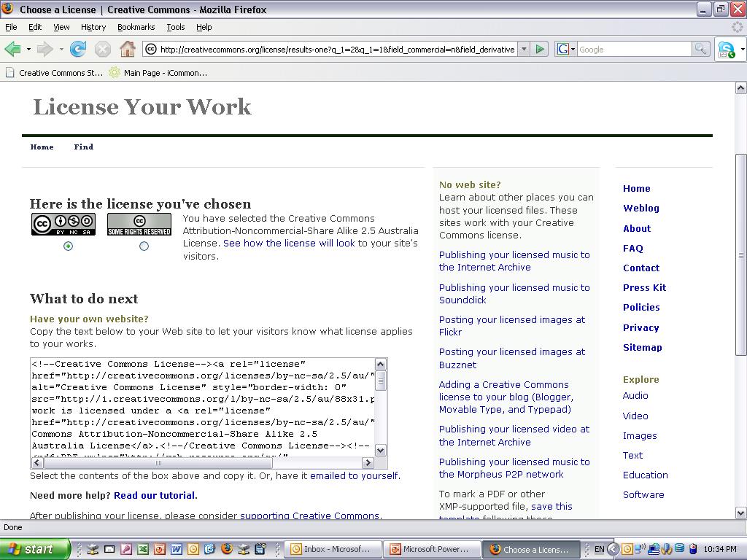Launch Excel from the quick launch bar
The image size is (747, 560).
click(x=143, y=549)
